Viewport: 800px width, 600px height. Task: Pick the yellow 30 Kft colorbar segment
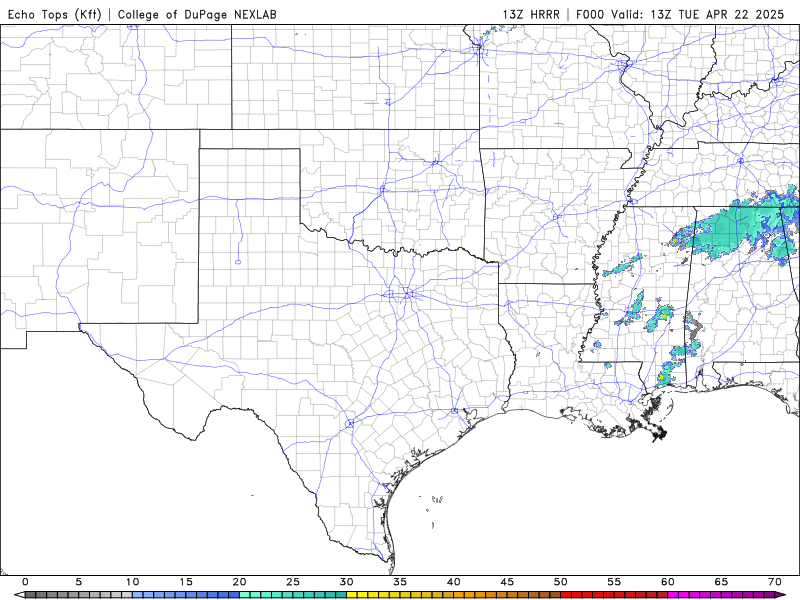(352, 595)
